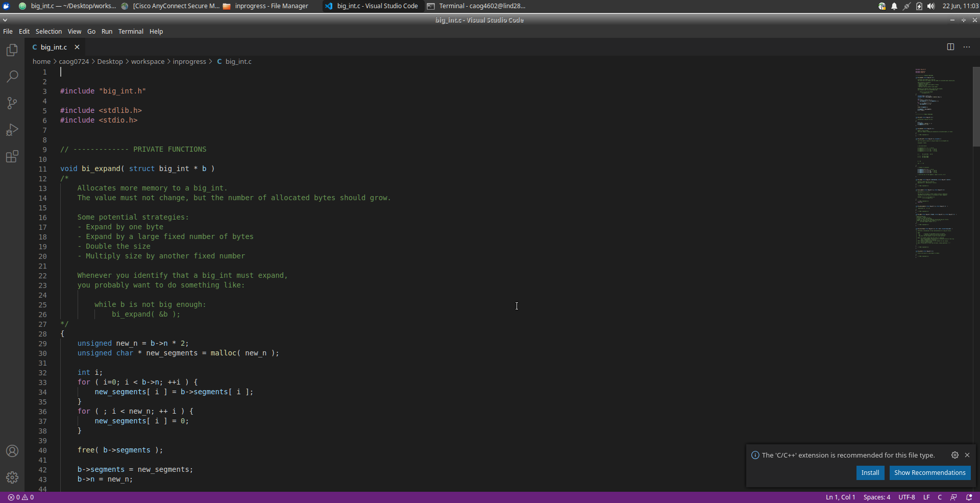Expand the home breadcrumb segment
This screenshot has height=503, width=980.
[41, 61]
